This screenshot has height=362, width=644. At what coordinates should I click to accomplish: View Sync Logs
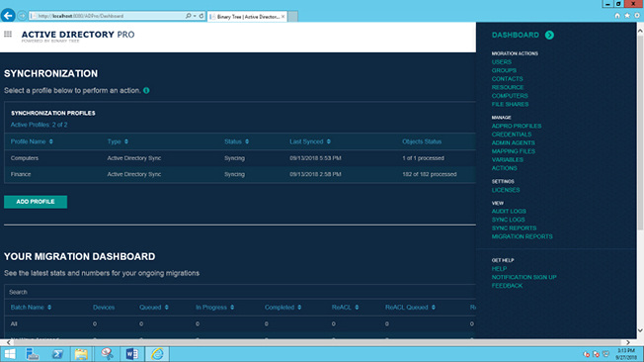point(508,220)
